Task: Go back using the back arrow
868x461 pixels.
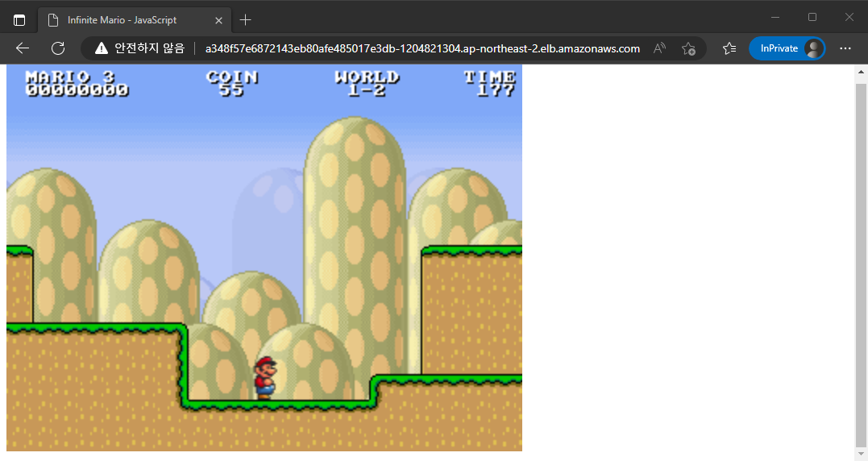Action: pos(23,48)
